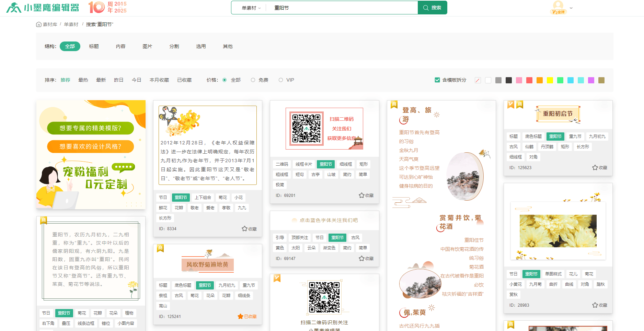
Task: Open the 单素材 breadcrumb link
Action: pyautogui.click(x=71, y=24)
